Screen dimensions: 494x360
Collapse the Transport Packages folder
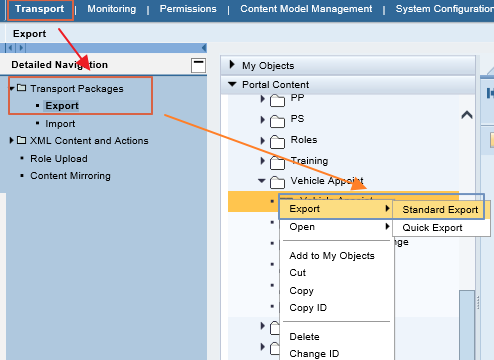click(x=12, y=88)
